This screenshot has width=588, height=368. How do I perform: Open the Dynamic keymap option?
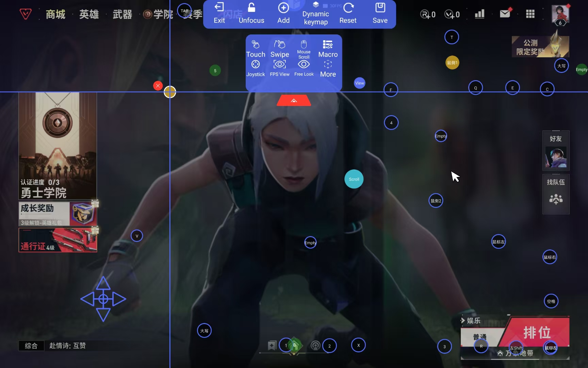[x=316, y=14]
